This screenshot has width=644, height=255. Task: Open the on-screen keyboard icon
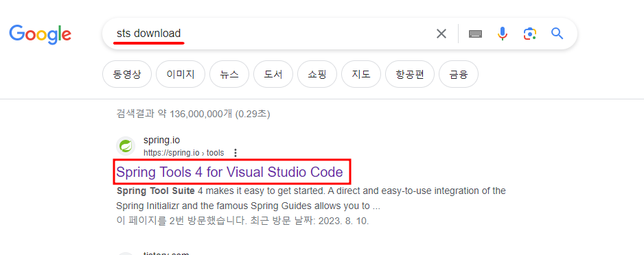(475, 34)
